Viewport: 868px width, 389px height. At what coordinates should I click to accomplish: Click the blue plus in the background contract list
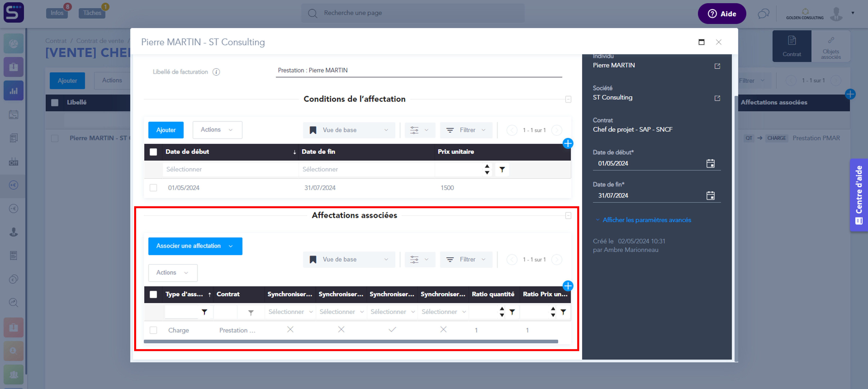pos(850,94)
